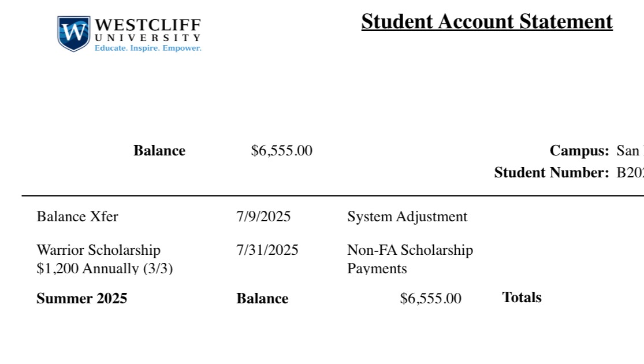Click the top bold Balance label
The image size is (644, 364).
(159, 151)
